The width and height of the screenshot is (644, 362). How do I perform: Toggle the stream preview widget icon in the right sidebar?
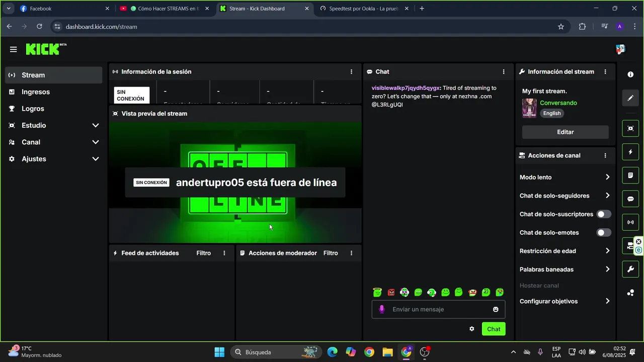(x=630, y=128)
